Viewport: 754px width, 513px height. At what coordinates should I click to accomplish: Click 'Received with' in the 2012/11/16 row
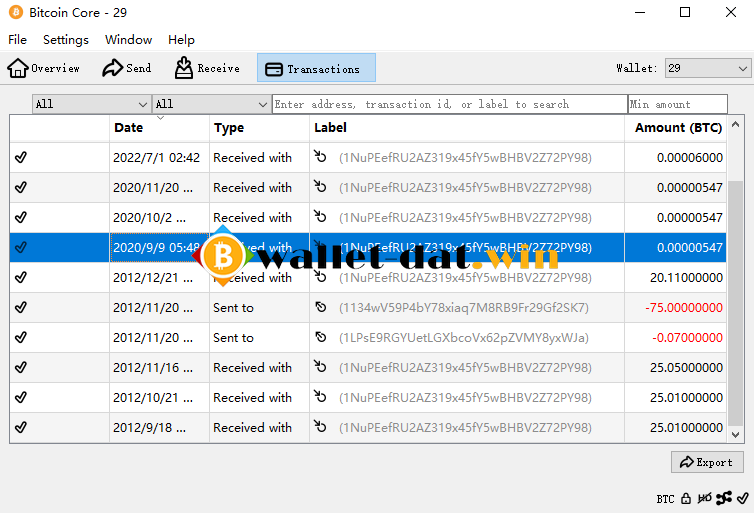[x=252, y=367]
